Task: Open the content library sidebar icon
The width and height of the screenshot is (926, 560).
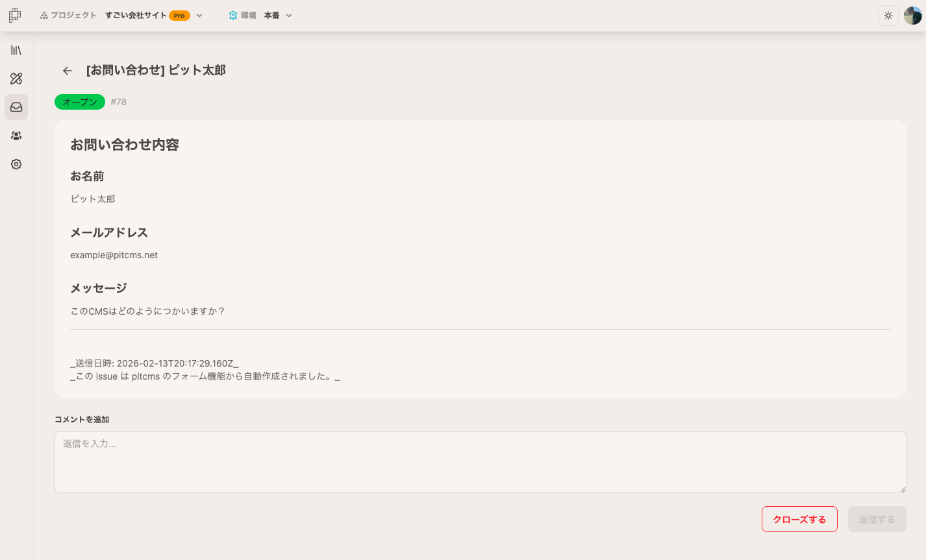Action: click(x=16, y=50)
